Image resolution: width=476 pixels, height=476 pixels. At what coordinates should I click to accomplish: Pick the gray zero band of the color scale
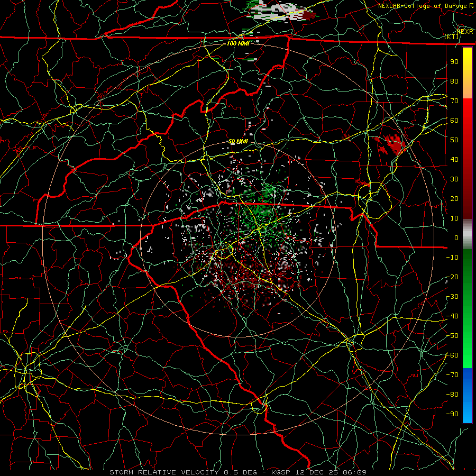[x=467, y=234]
